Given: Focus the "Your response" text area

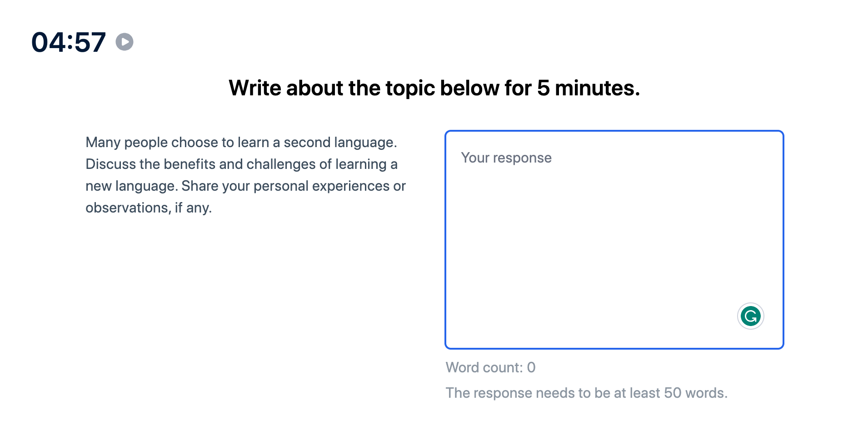Looking at the screenshot, I should pyautogui.click(x=614, y=240).
